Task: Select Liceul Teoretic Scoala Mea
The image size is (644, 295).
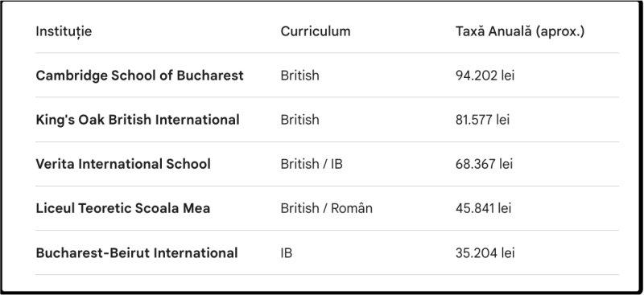Action: pos(123,208)
